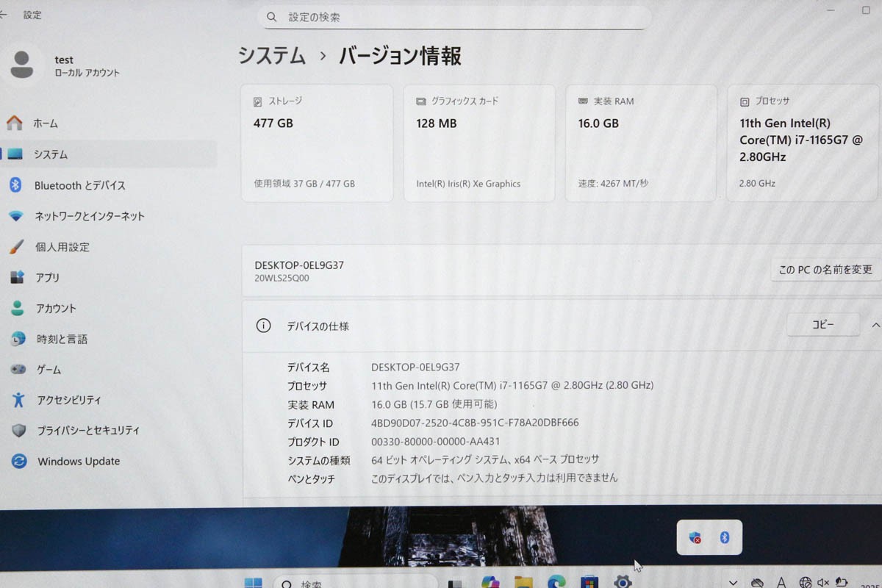Image resolution: width=882 pixels, height=588 pixels.
Task: Click the Windows Start button
Action: 254,583
